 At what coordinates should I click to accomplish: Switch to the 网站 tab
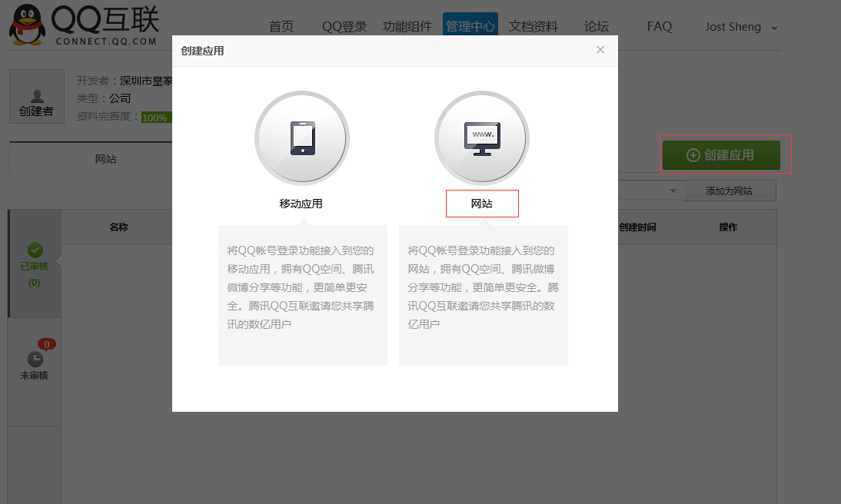[x=105, y=159]
